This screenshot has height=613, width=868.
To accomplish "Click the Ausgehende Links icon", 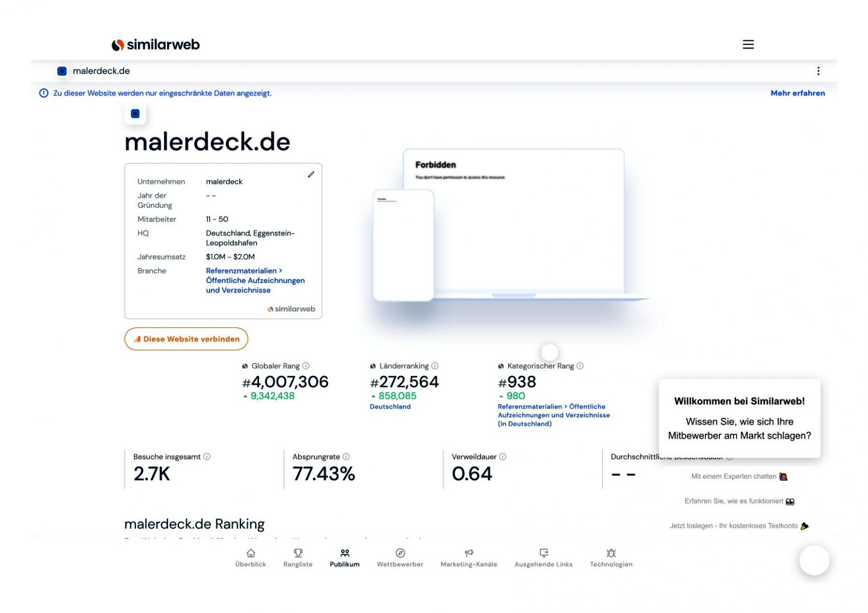I will [x=543, y=553].
